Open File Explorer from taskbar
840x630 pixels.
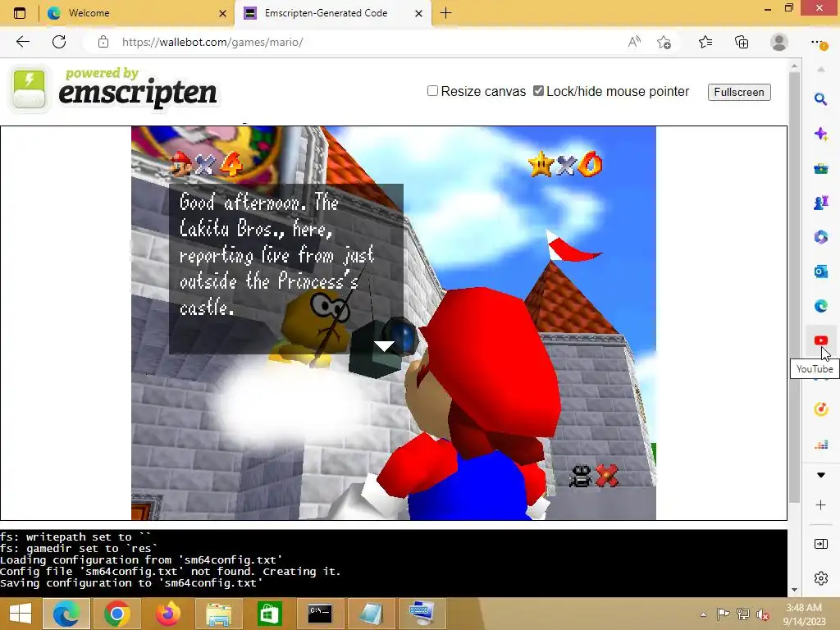(x=218, y=614)
